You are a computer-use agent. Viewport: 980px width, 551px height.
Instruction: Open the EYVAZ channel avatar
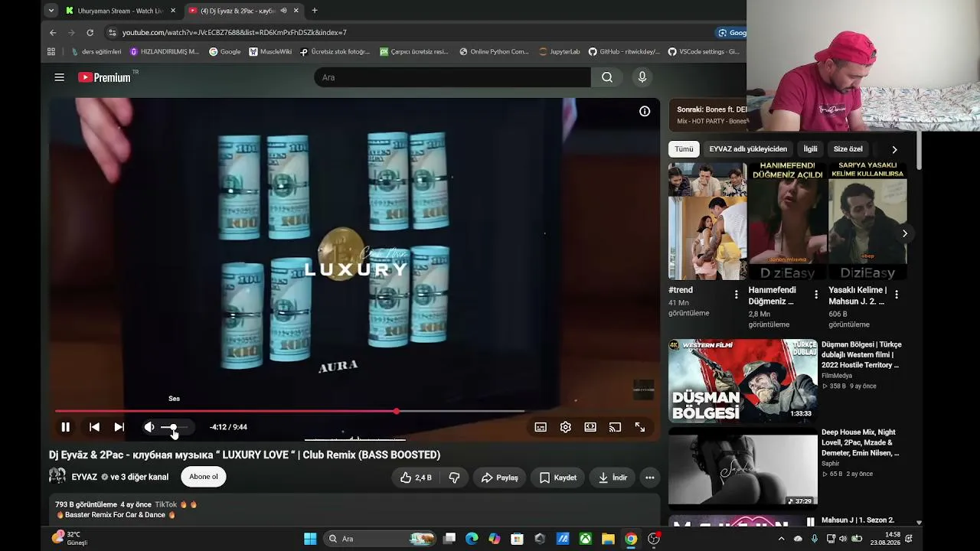pyautogui.click(x=57, y=477)
